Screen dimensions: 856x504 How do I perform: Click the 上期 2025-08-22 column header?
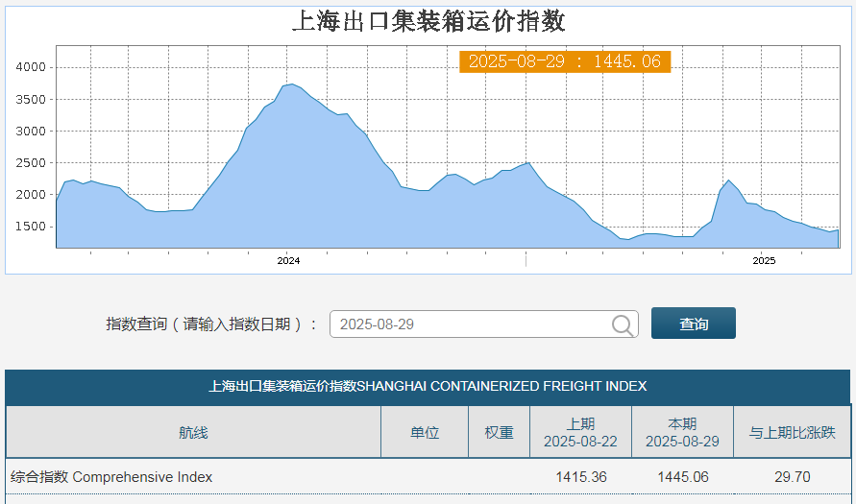pos(580,433)
